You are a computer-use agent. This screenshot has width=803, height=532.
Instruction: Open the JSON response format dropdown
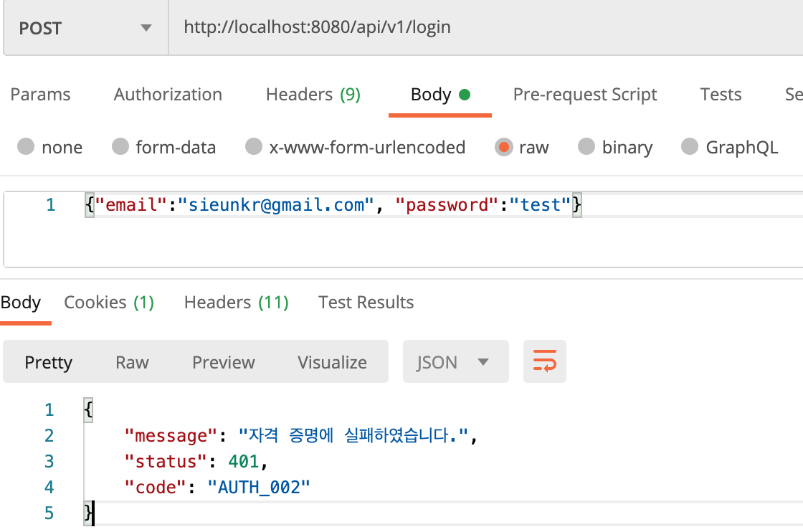pyautogui.click(x=455, y=362)
